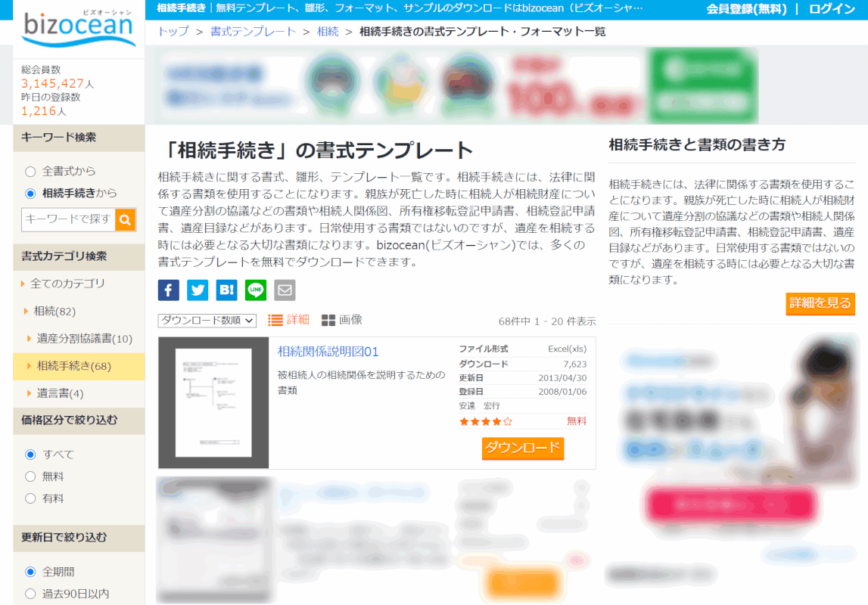Click the keyword search input field
This screenshot has height=605, width=868.
tap(68, 220)
